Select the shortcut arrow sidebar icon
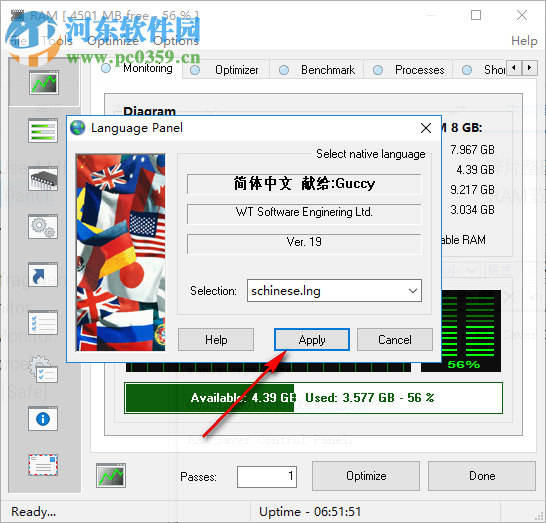Screen dimensions: 546x523 (x=43, y=275)
